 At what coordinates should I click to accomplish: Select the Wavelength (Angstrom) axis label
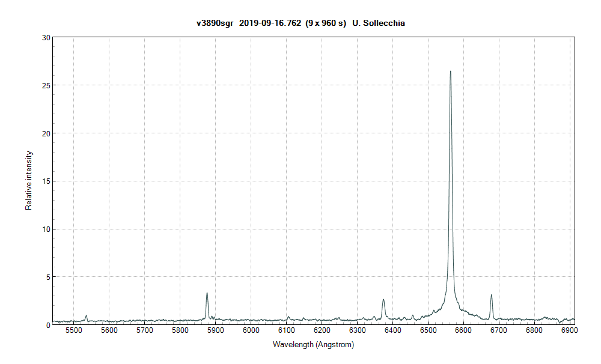[313, 345]
